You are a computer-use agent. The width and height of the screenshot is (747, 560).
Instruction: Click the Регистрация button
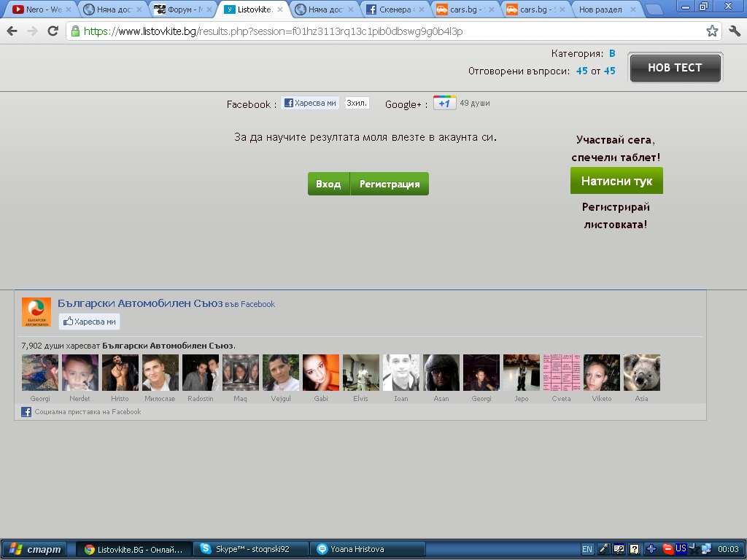[x=390, y=184]
